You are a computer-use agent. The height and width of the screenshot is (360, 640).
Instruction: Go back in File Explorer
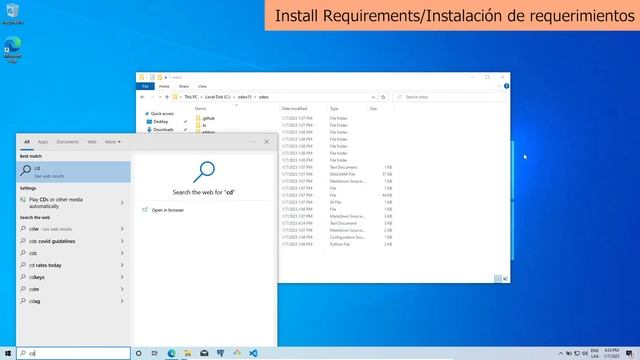pyautogui.click(x=142, y=97)
